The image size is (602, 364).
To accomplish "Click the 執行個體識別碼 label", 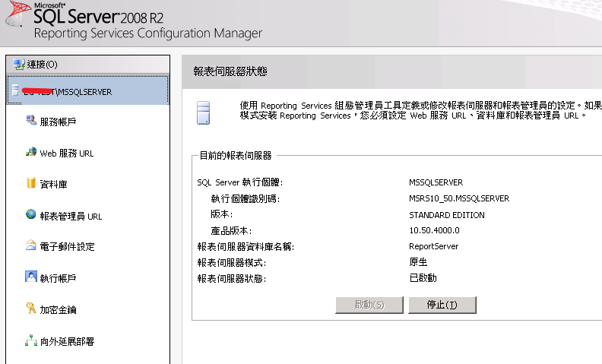I will [246, 198].
